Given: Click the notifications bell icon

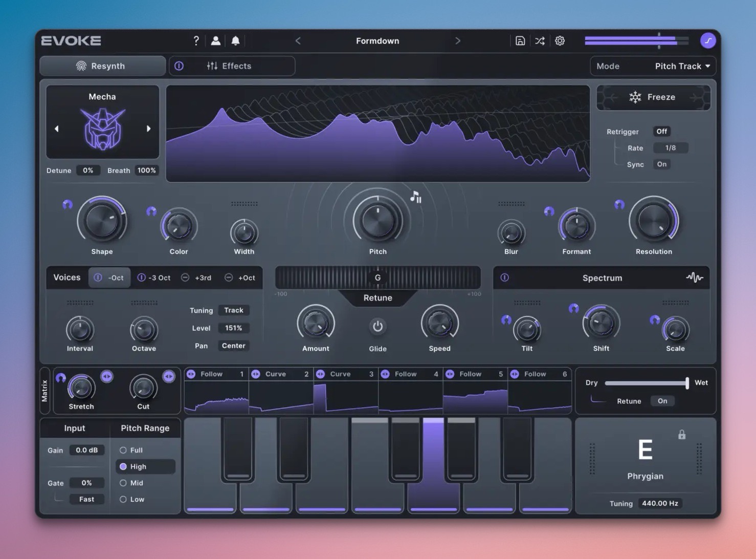Looking at the screenshot, I should pyautogui.click(x=235, y=41).
